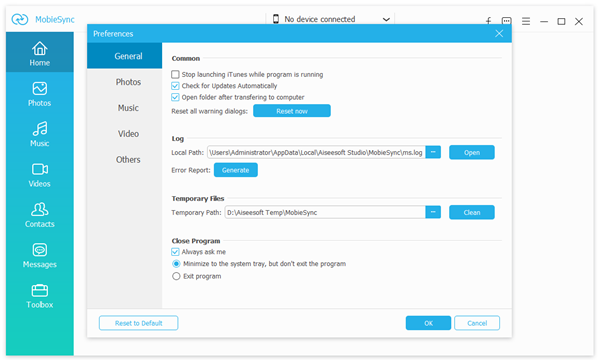Click the Log section heading
Screen dimensions: 600x362
tap(178, 139)
